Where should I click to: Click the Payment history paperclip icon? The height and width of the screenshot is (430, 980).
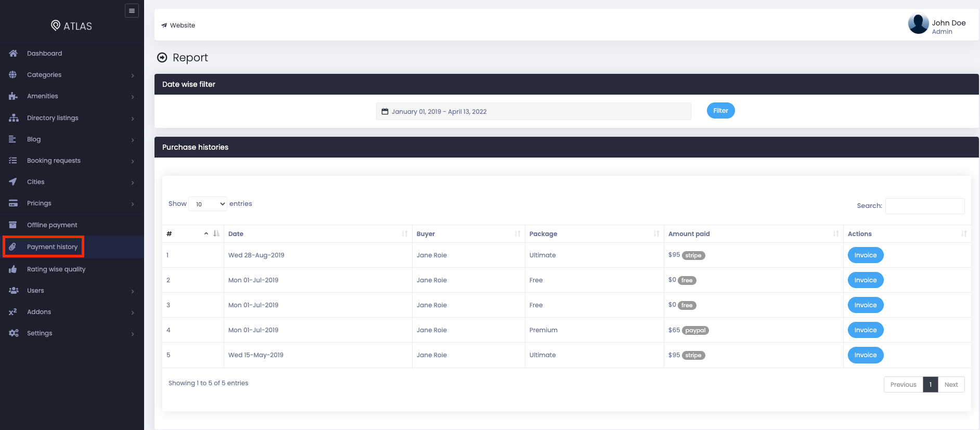point(12,246)
